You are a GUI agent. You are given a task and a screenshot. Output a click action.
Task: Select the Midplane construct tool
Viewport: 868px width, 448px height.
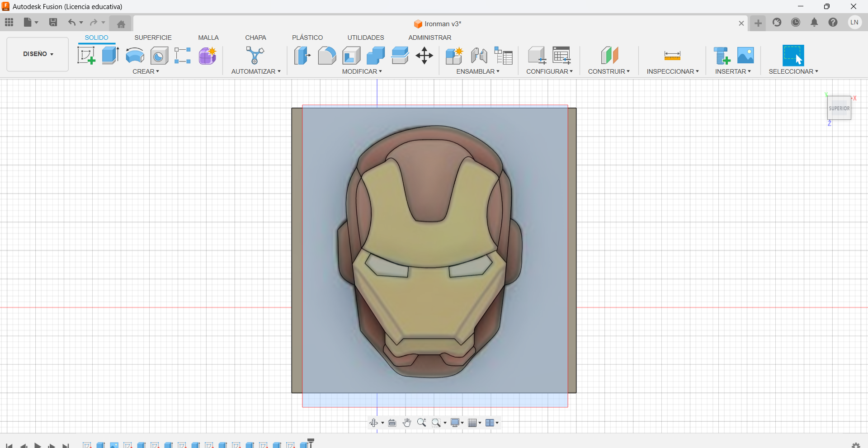pos(609,56)
